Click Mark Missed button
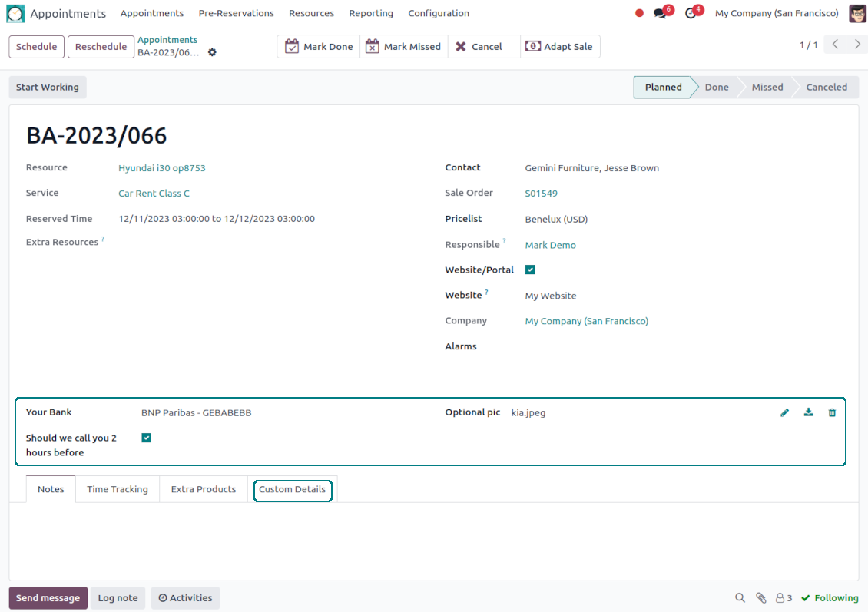This screenshot has width=868, height=612. click(403, 47)
